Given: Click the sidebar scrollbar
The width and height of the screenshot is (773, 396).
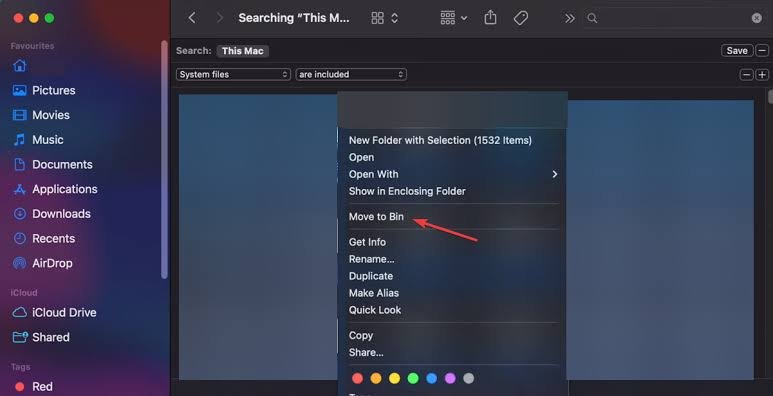Looking at the screenshot, I should point(165,159).
